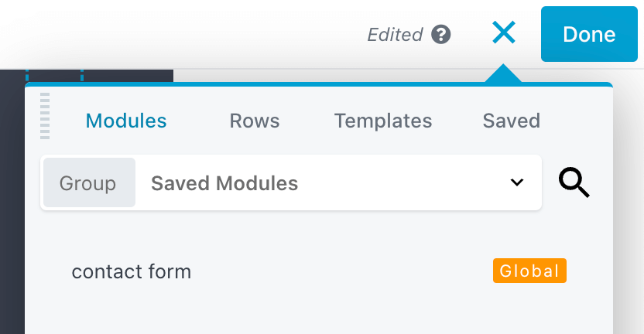Expand the group selector chevron arrow
Image resolution: width=644 pixels, height=334 pixels.
pyautogui.click(x=516, y=183)
